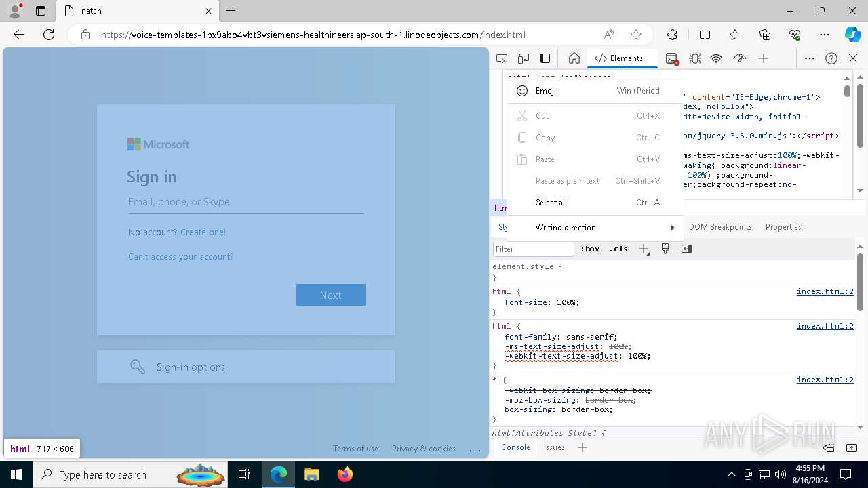Open index.html:2 link for font-size rule
Viewport: 868px width, 488px height.
point(825,292)
